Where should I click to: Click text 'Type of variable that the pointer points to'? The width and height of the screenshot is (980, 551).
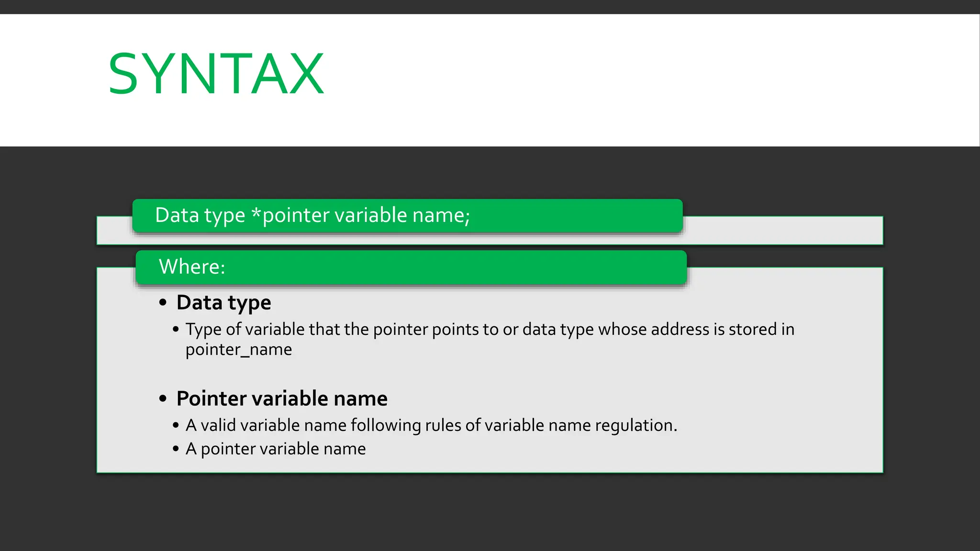pos(342,330)
